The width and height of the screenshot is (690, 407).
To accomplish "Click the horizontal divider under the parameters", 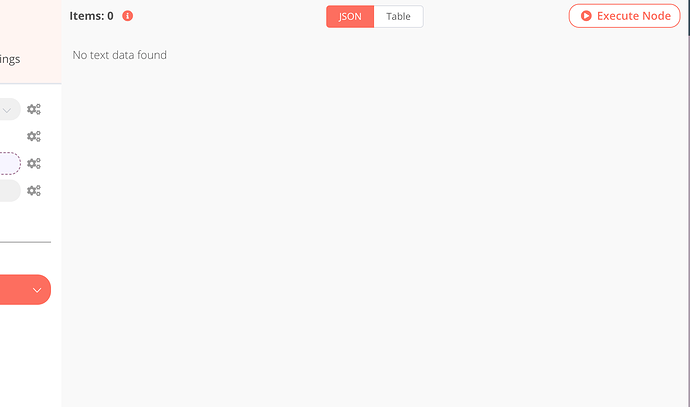I will coord(26,242).
